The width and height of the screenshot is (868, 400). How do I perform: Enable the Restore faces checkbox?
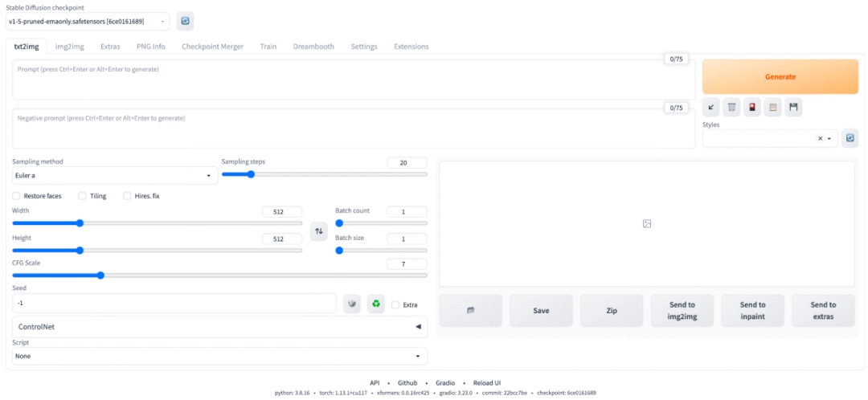click(x=17, y=196)
